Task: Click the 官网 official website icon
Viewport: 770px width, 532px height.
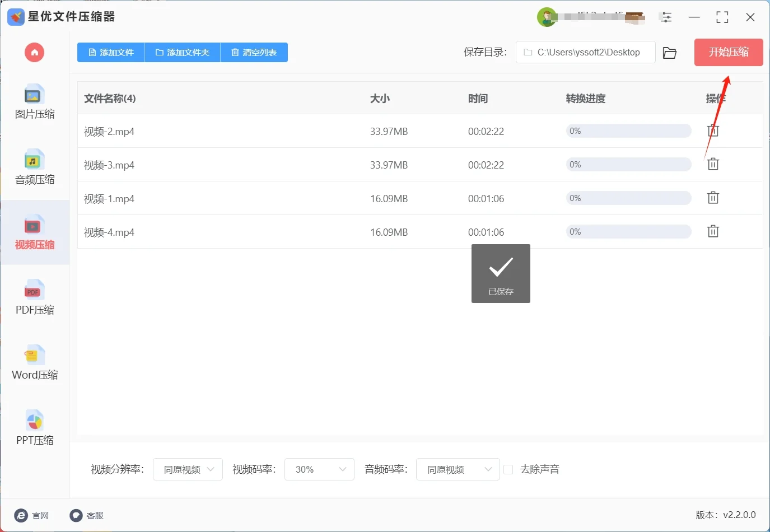Action: pyautogui.click(x=21, y=515)
